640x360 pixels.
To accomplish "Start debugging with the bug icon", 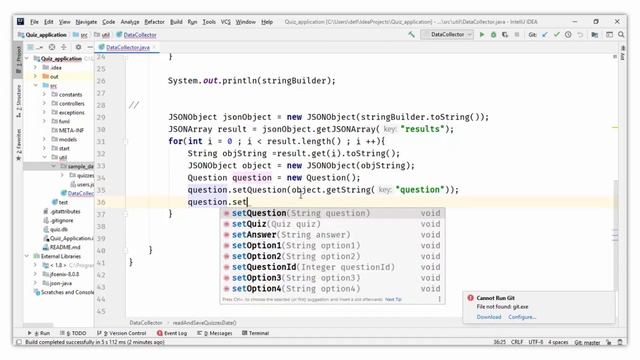I will point(493,35).
